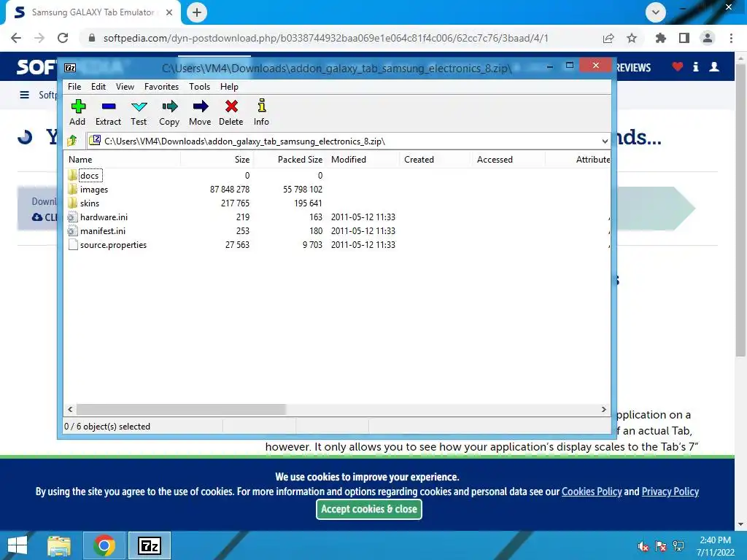Select the docs folder icon
Image resolution: width=747 pixels, height=560 pixels.
pos(72,175)
